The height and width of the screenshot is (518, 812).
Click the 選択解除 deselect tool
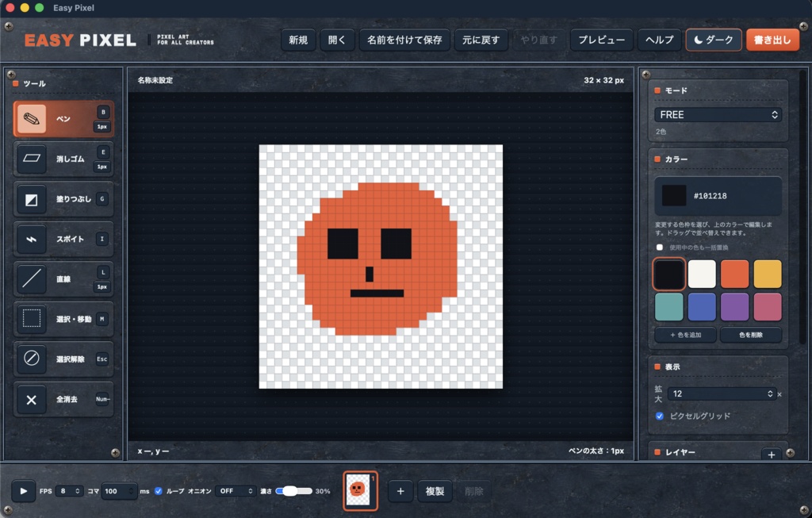point(63,359)
